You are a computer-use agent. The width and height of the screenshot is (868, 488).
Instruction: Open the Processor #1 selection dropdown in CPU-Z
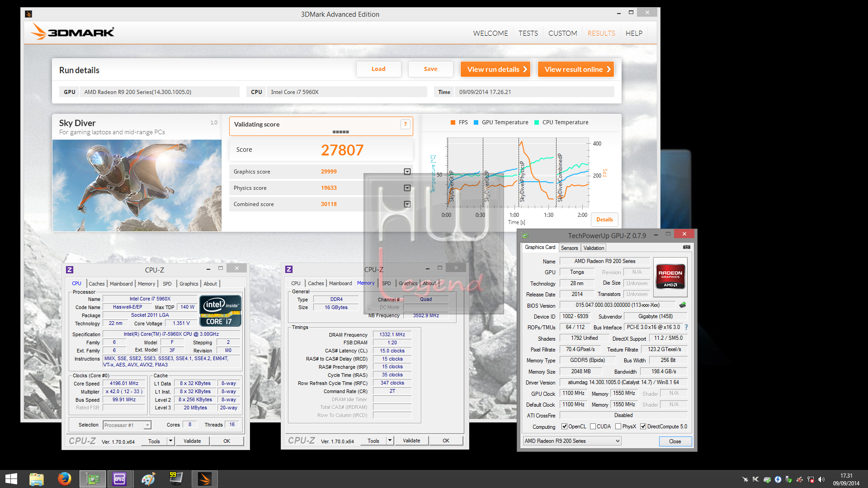click(x=127, y=425)
